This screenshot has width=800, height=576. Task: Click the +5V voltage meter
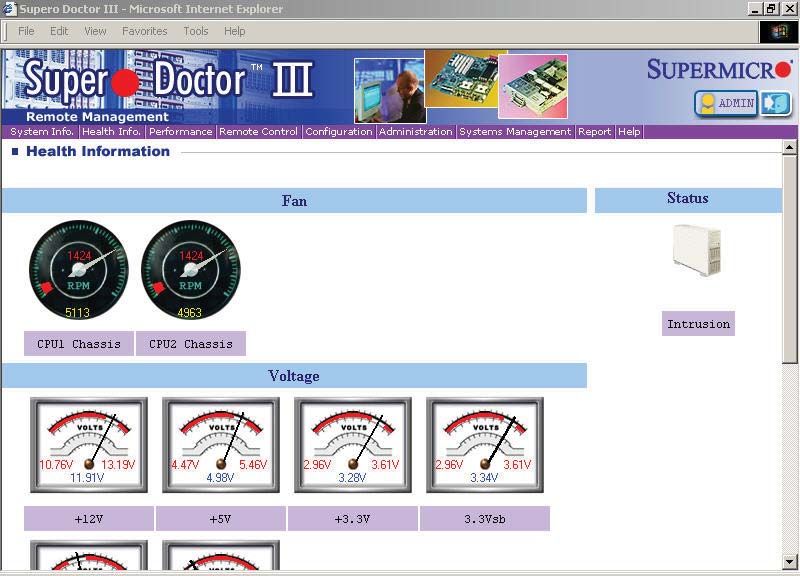[x=221, y=445]
